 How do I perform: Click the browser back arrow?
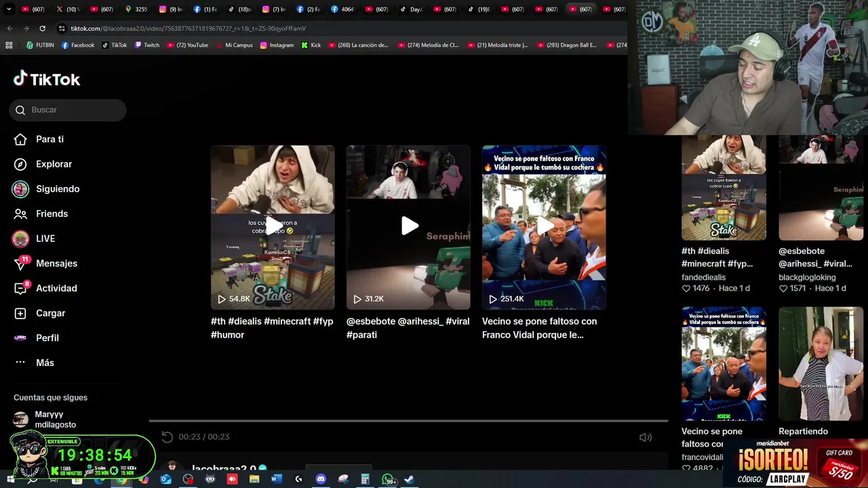[9, 28]
